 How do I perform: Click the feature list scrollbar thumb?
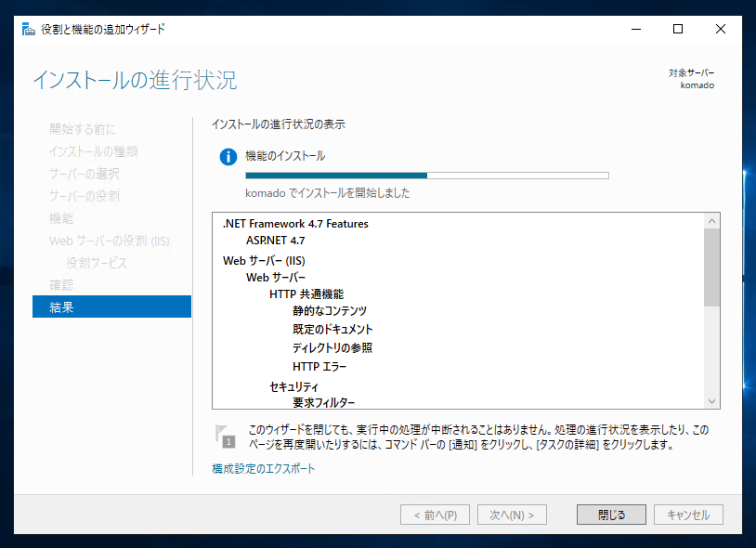tap(711, 267)
